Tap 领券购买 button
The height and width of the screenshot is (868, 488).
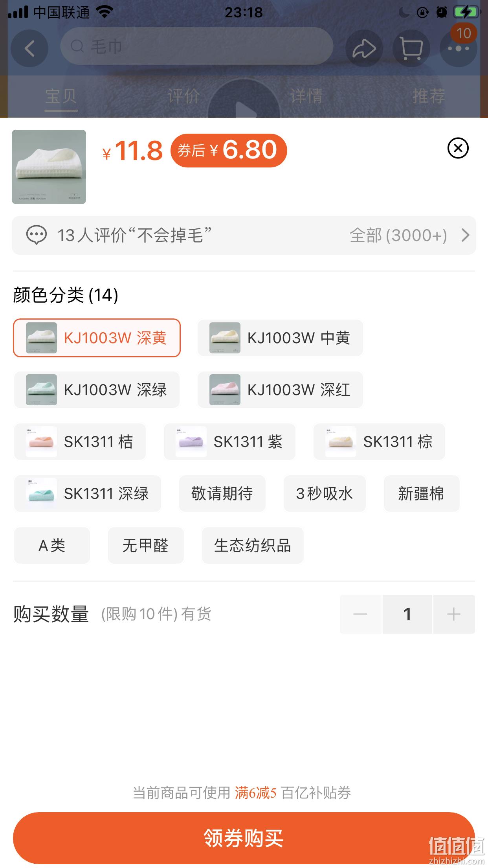tap(244, 838)
